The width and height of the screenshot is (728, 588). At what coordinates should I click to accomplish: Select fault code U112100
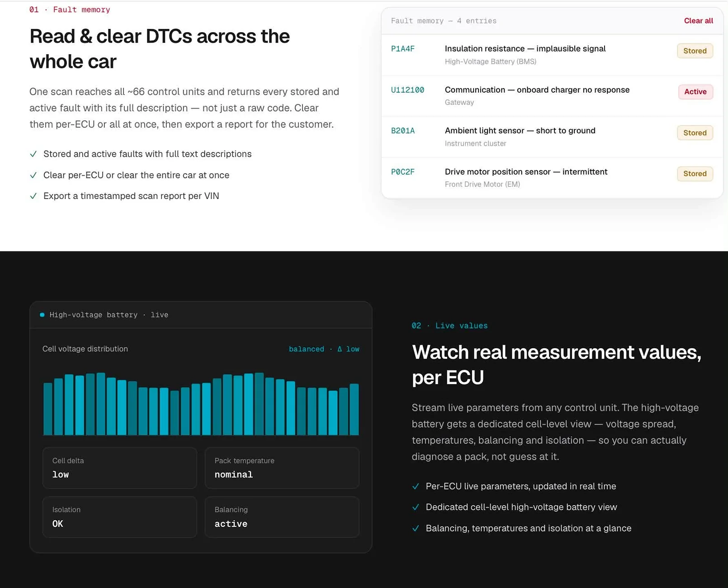coord(407,90)
